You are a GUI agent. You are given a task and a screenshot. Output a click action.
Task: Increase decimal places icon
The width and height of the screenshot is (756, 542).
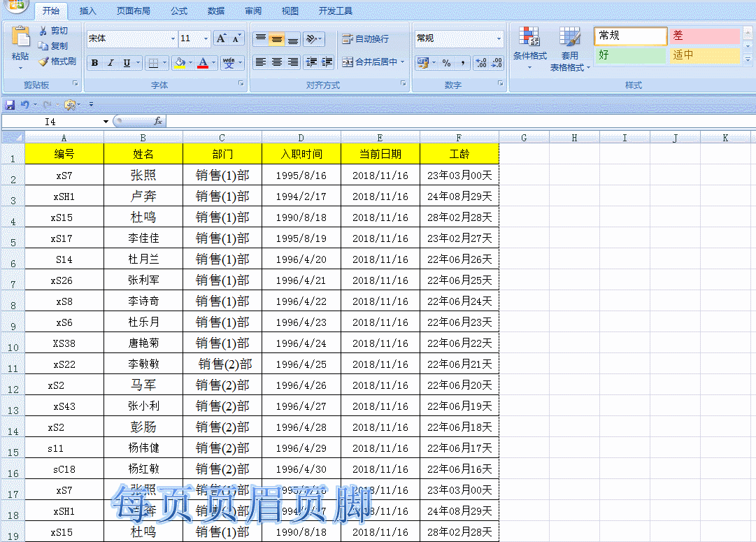(480, 63)
